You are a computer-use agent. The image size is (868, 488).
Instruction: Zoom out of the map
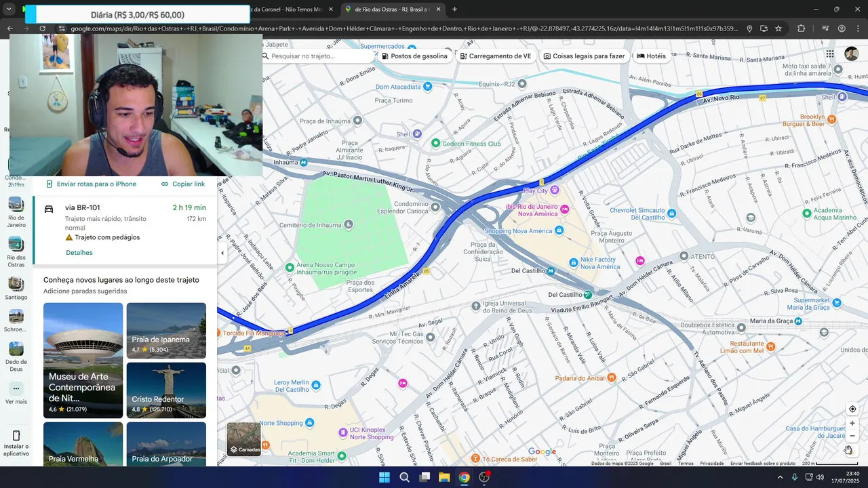pyautogui.click(x=852, y=436)
